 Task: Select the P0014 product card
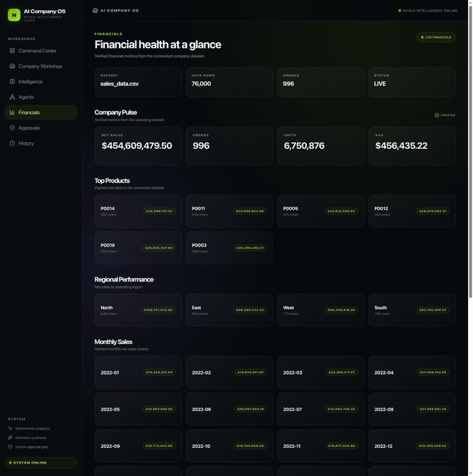pos(138,211)
